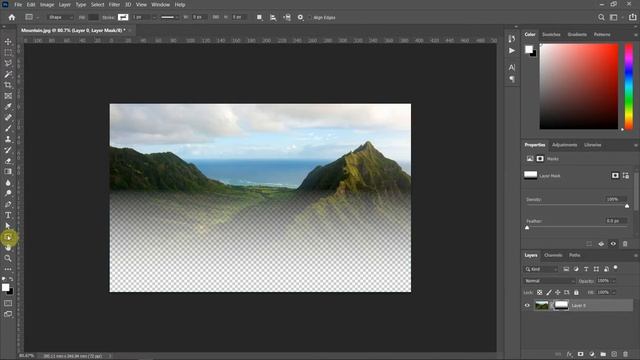Delete mask with Properties trash icon
The width and height of the screenshot is (640, 360).
(x=625, y=244)
